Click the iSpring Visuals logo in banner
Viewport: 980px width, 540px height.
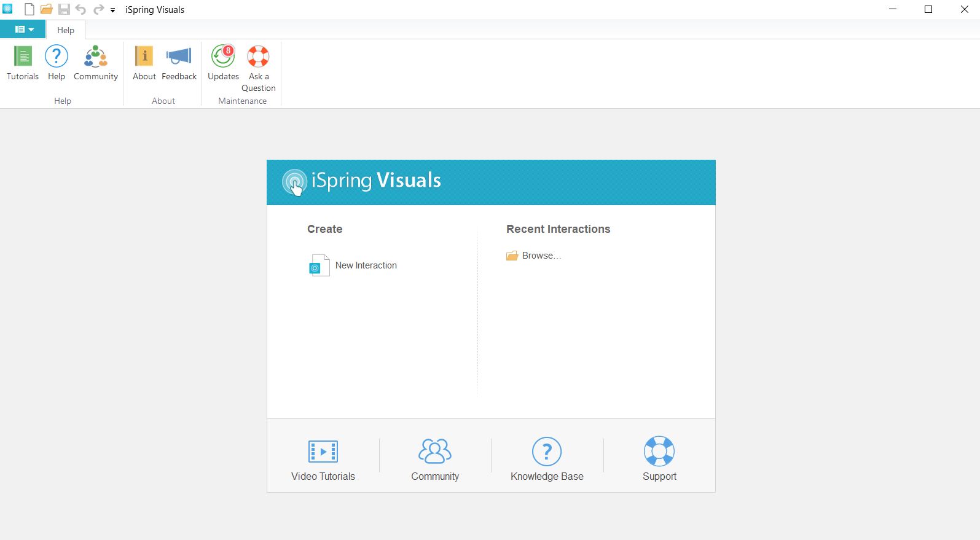coord(361,182)
